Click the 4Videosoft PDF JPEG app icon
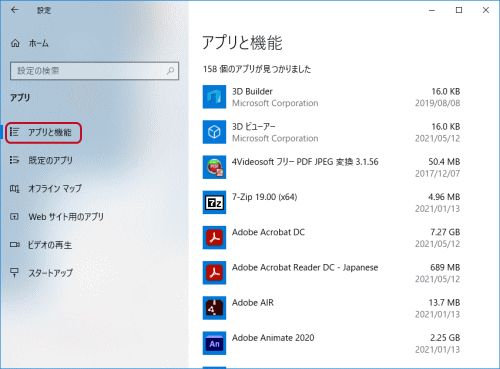The width and height of the screenshot is (500, 369). 214,167
